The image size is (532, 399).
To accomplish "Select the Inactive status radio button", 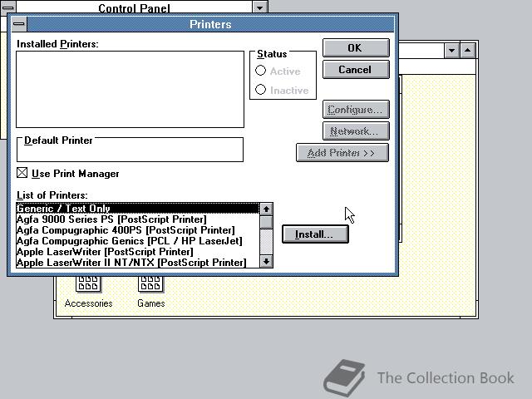I will (x=260, y=90).
